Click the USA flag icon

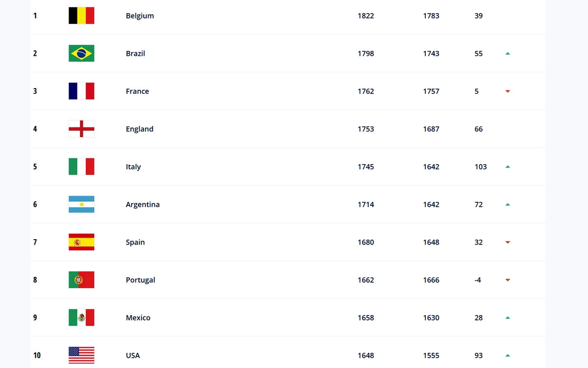click(81, 355)
